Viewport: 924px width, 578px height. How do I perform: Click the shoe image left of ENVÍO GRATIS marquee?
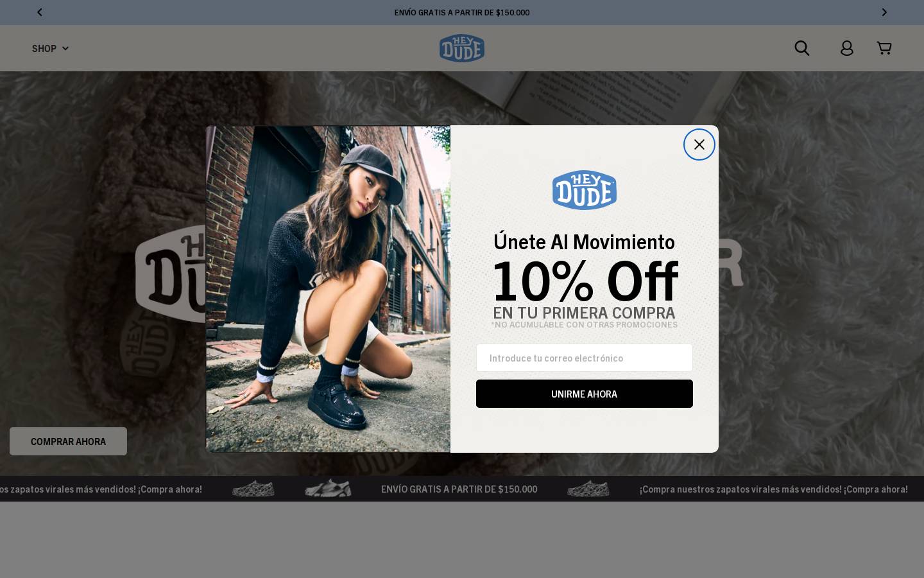(x=328, y=489)
